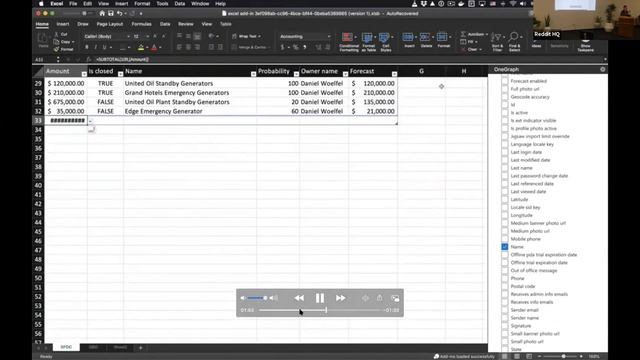The height and width of the screenshot is (360, 640).
Task: Switch to the Formulas ribbon tab
Action: point(142,24)
